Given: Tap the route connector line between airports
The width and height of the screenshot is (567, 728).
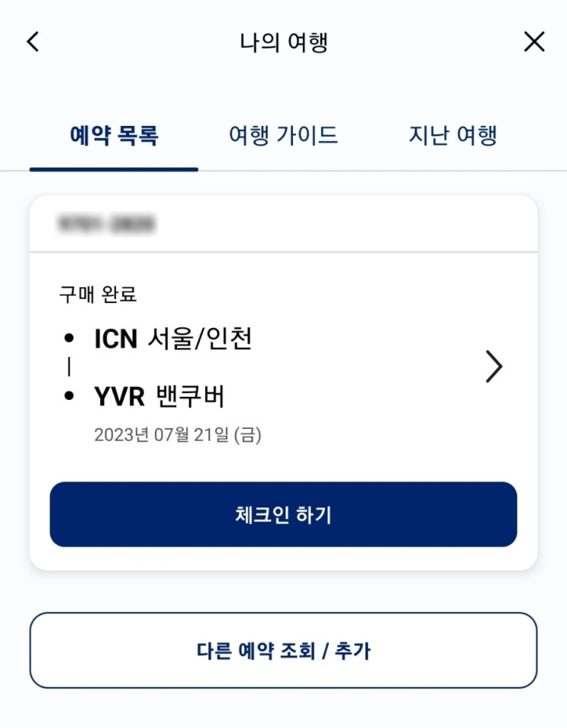Looking at the screenshot, I should tap(69, 368).
